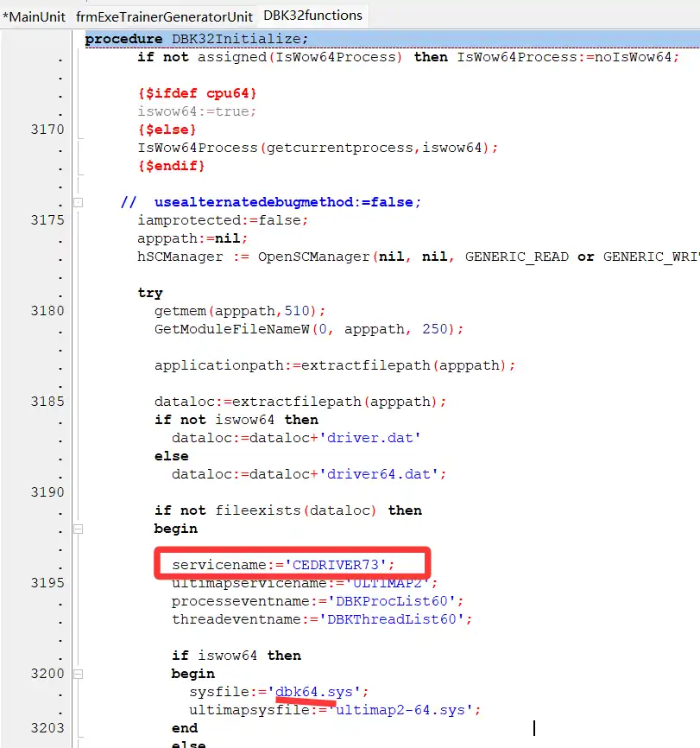Click 'noIsWow64' in the first code line
Screen dimensions: 700x748
(633, 57)
